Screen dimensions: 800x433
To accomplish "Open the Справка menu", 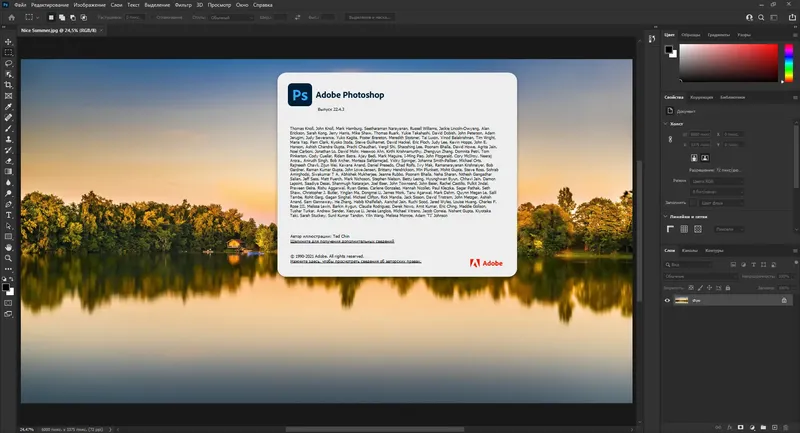I will tap(263, 5).
